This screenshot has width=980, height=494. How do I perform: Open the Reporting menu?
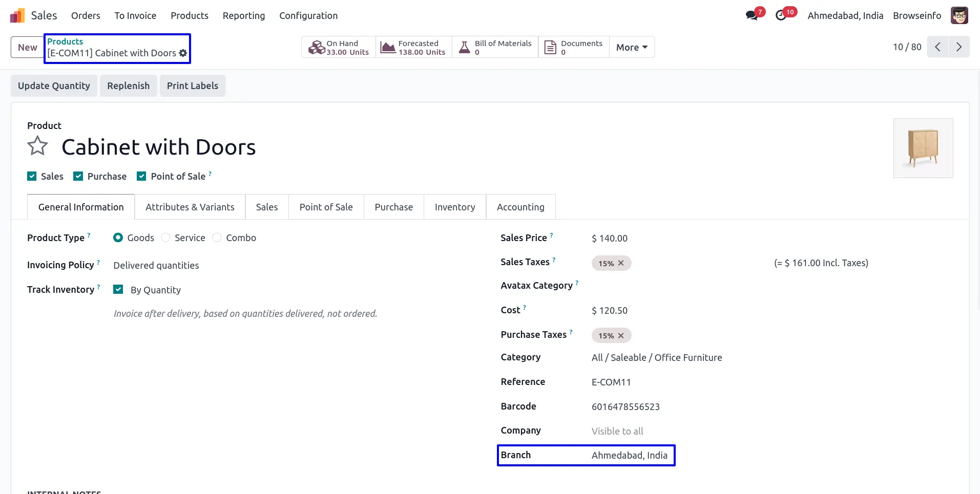(243, 16)
